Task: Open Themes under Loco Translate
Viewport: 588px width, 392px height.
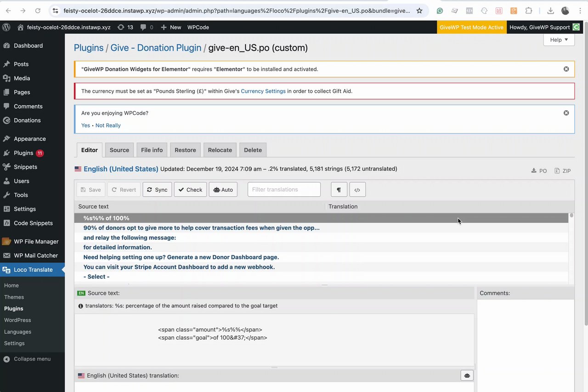Action: [14, 297]
